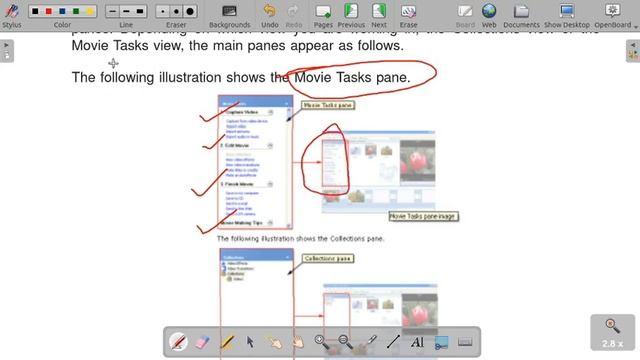Switch to Board mode
This screenshot has width=640, height=360.
pyautogui.click(x=465, y=16)
